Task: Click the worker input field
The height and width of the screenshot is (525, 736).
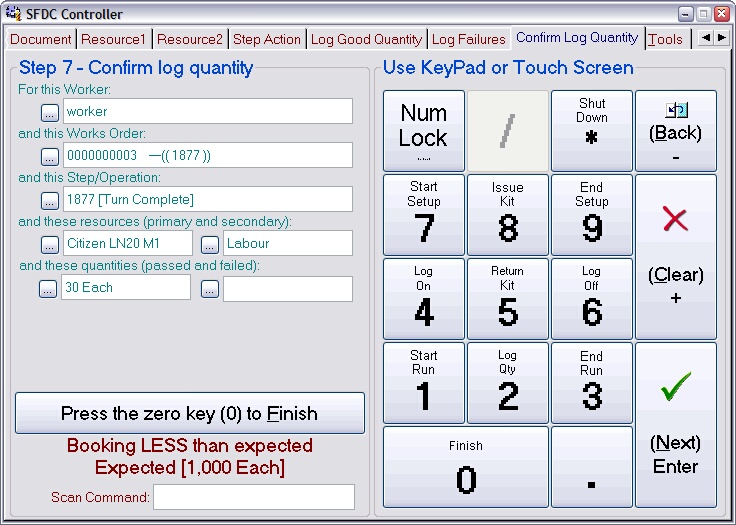Action: tap(208, 111)
